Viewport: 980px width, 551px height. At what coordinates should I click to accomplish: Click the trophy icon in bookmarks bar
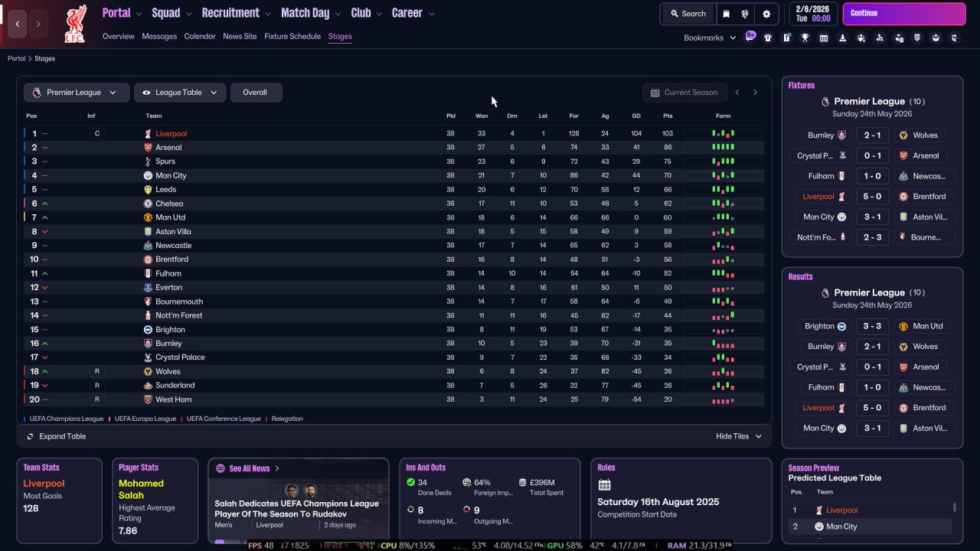coord(805,37)
